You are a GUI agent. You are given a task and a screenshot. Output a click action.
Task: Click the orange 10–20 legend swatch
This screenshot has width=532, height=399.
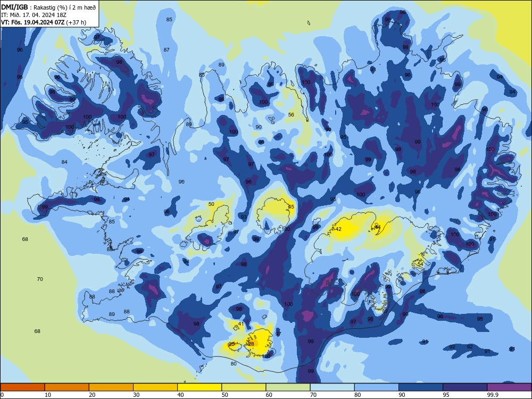tap(67, 387)
